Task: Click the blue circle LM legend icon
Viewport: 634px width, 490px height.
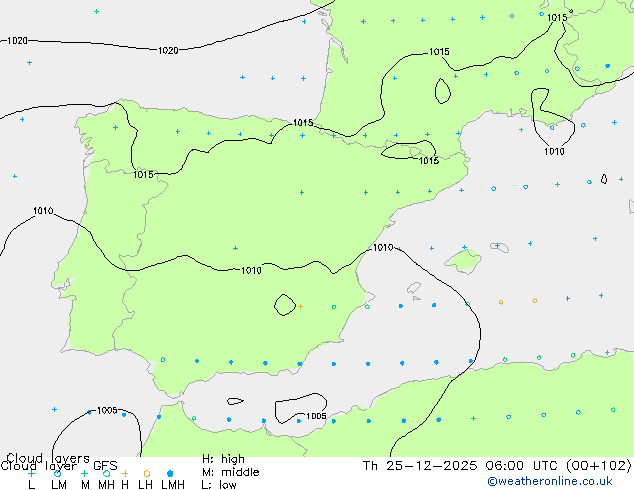Action: [x=57, y=473]
